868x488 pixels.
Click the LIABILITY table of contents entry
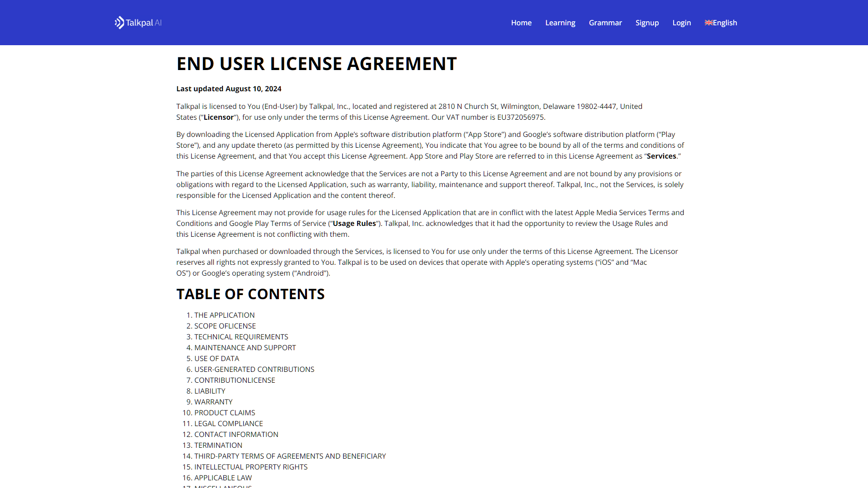pyautogui.click(x=209, y=391)
